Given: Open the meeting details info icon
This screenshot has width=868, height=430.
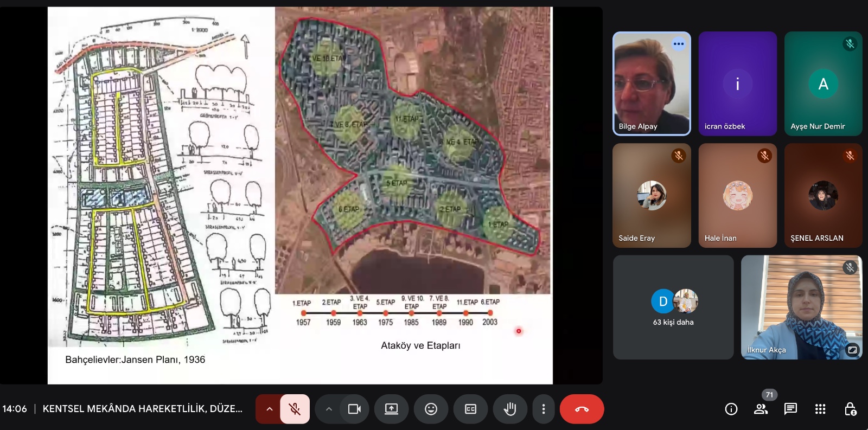Looking at the screenshot, I should (731, 409).
